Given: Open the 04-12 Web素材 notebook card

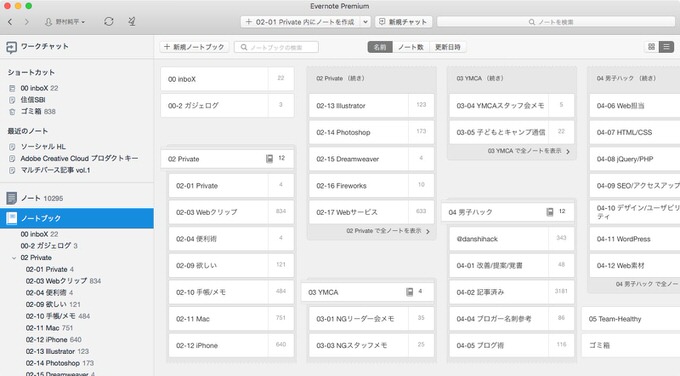Looking at the screenshot, I should pos(635,265).
